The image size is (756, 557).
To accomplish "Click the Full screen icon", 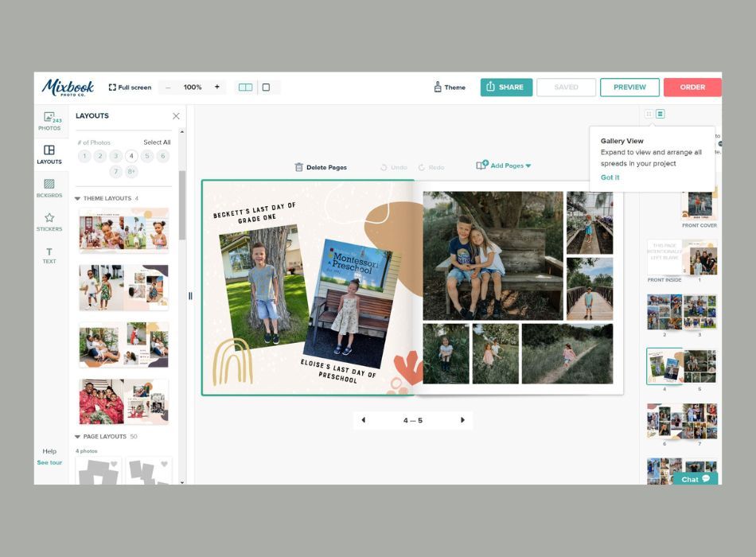I will pos(112,88).
